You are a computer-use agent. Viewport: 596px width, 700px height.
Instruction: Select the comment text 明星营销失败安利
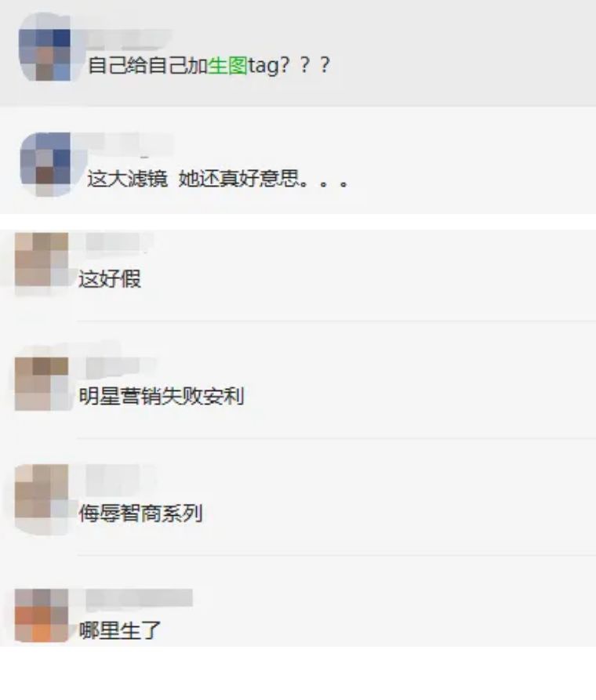162,396
